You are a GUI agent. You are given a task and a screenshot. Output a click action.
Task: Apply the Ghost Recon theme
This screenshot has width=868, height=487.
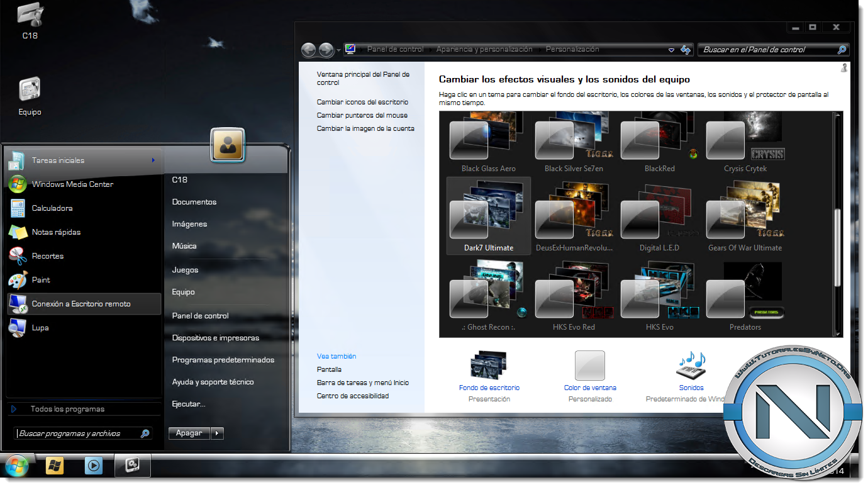click(x=488, y=296)
